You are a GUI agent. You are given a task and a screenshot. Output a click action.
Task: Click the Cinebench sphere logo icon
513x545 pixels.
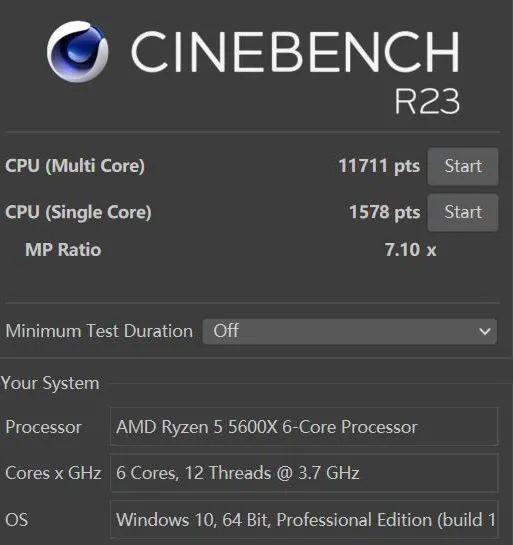pos(78,51)
